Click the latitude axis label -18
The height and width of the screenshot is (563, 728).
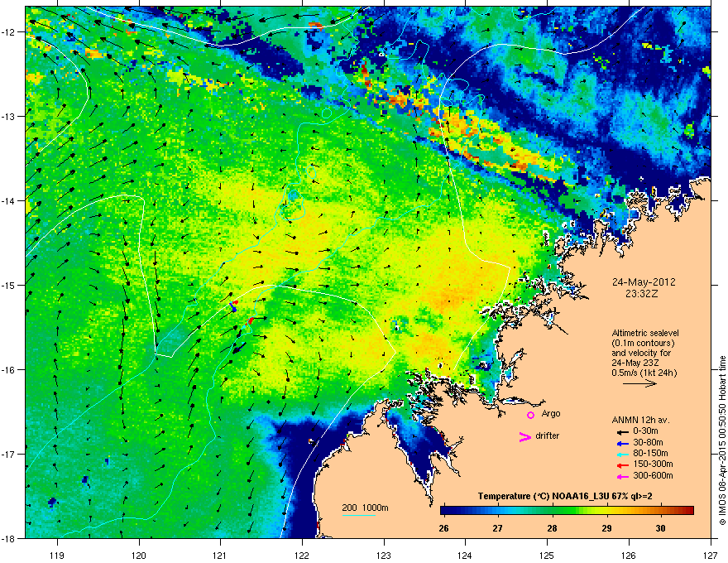(x=8, y=538)
